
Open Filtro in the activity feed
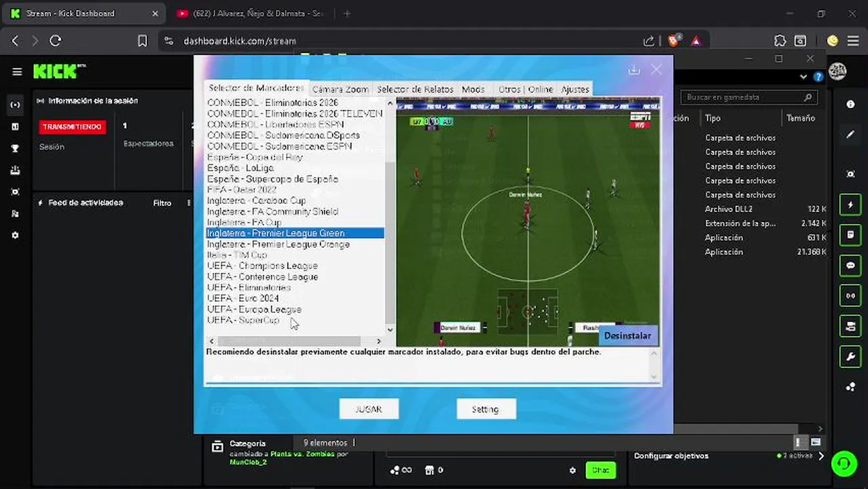[162, 202]
